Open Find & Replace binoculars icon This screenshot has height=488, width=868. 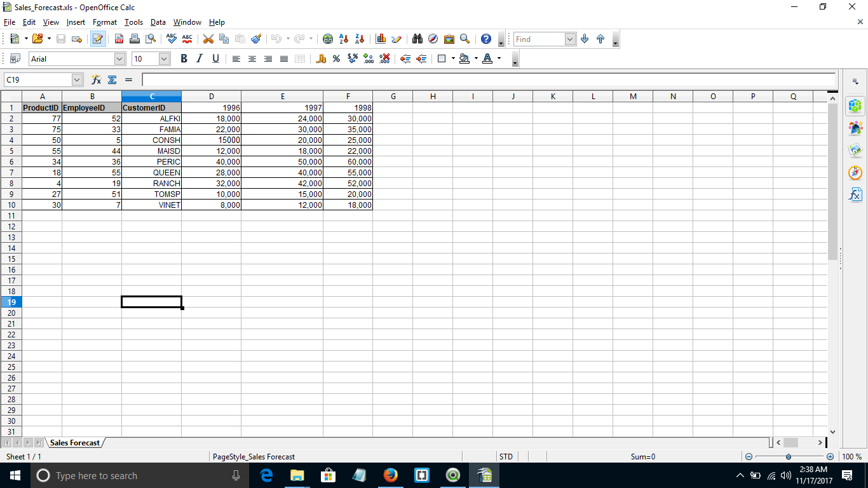(x=417, y=39)
